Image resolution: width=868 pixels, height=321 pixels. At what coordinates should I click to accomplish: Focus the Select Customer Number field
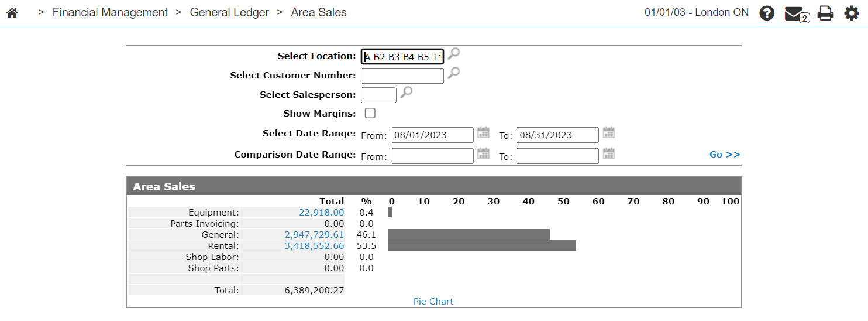tap(402, 76)
